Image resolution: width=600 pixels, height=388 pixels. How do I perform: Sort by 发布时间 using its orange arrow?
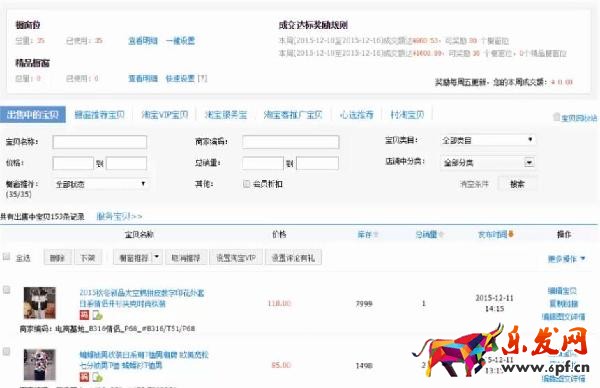point(511,234)
